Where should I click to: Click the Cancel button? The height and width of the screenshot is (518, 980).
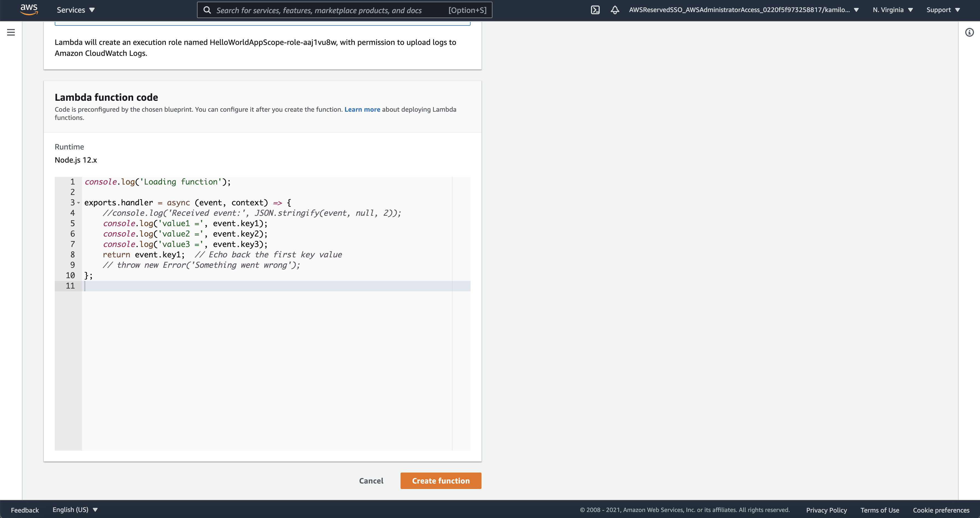click(371, 481)
